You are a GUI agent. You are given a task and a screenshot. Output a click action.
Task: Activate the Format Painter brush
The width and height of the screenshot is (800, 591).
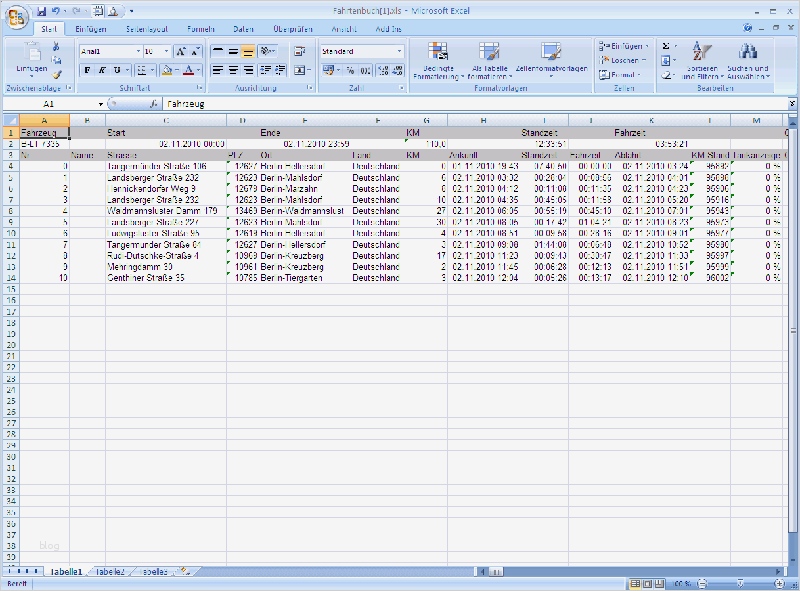(x=56, y=75)
